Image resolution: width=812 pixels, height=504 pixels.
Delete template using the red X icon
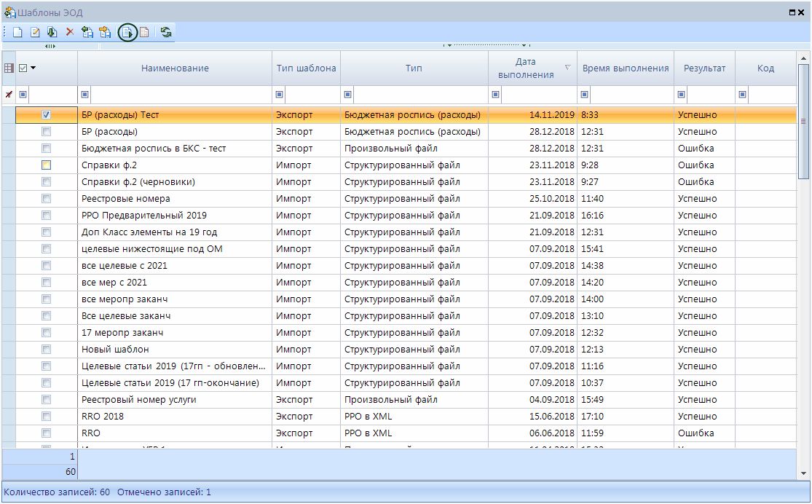pyautogui.click(x=70, y=32)
